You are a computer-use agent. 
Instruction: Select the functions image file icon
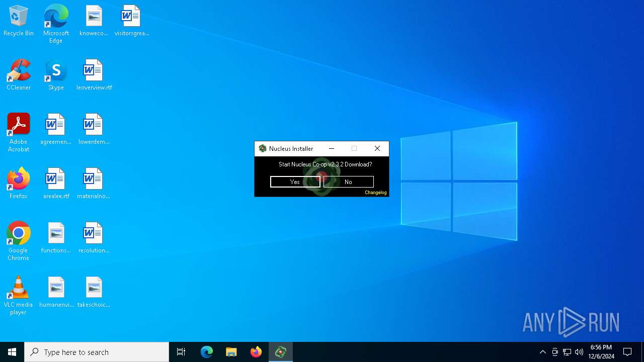[56, 238]
